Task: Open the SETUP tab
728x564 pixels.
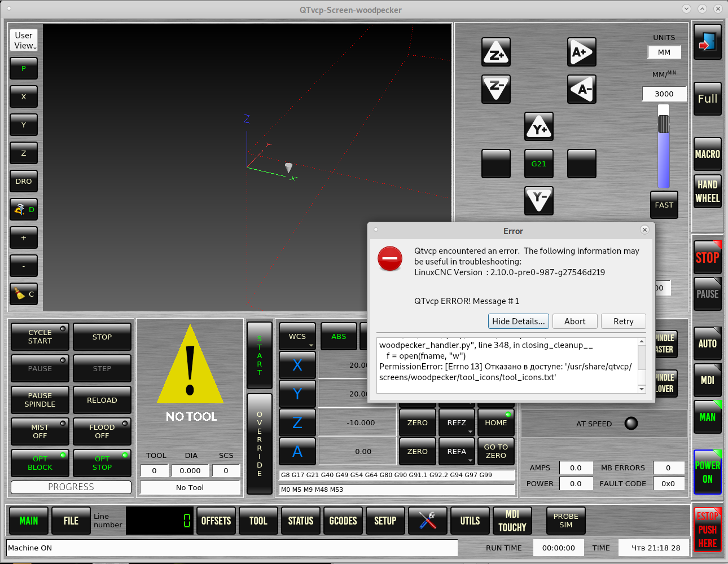Action: 385,521
